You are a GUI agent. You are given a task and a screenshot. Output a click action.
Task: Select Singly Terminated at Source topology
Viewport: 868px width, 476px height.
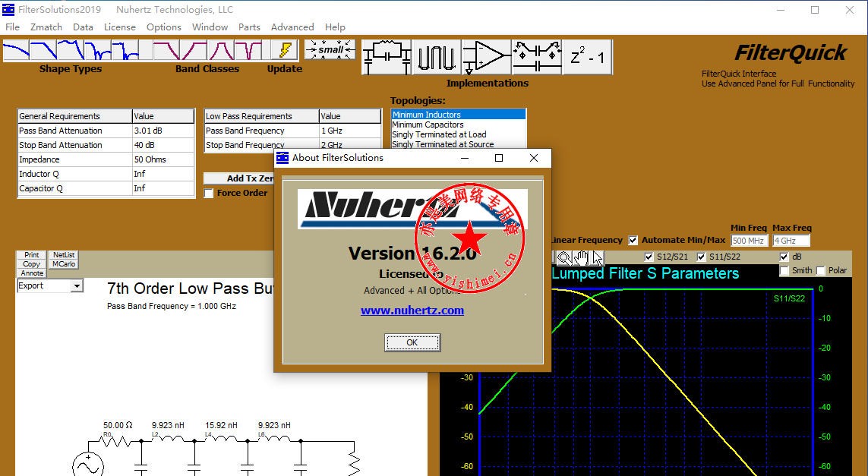coord(459,144)
